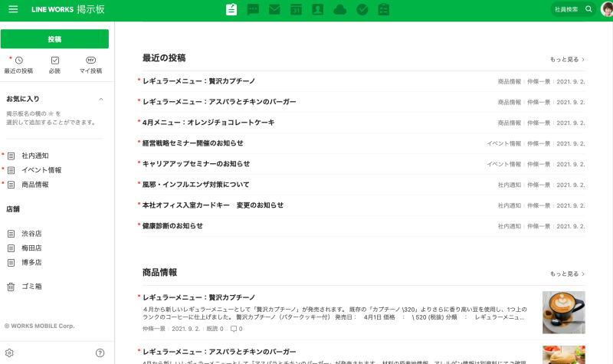Open help question mark icon
The width and height of the screenshot is (613, 364).
coord(100,353)
